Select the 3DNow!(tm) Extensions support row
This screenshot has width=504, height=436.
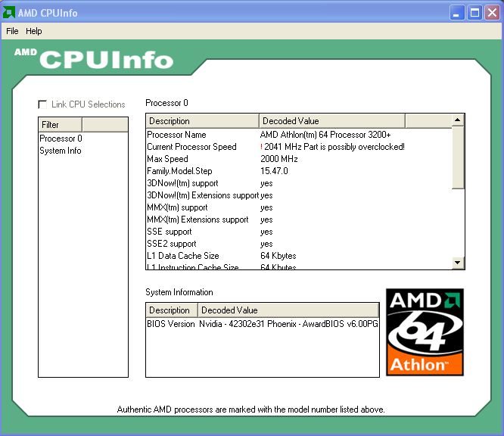[x=299, y=195]
